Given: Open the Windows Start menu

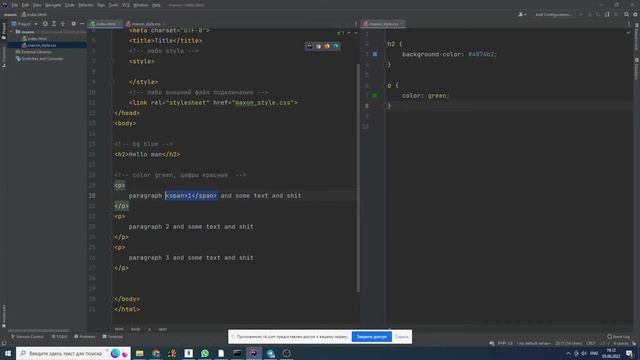Looking at the screenshot, I should [8, 353].
